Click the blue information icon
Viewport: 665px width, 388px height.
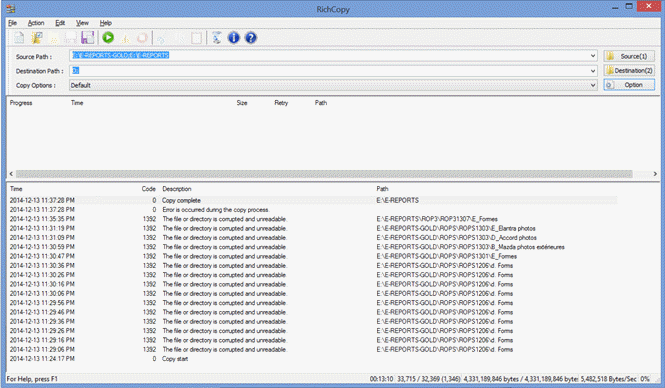pyautogui.click(x=234, y=38)
